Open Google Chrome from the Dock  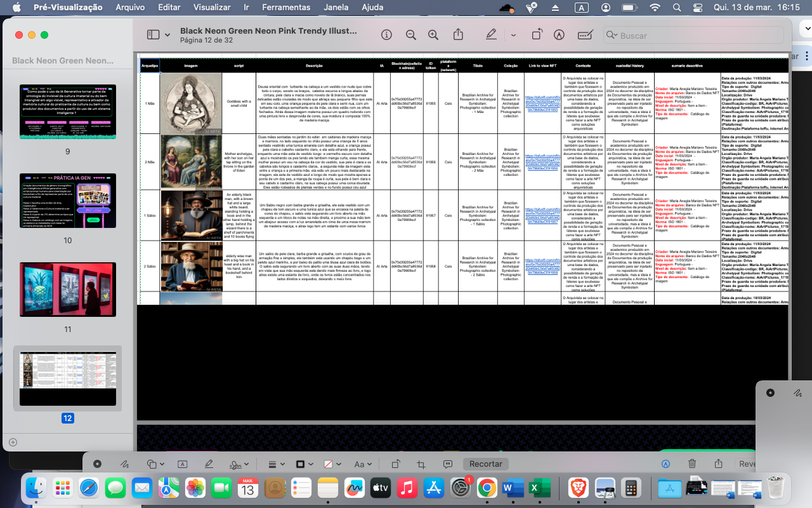coord(487,488)
